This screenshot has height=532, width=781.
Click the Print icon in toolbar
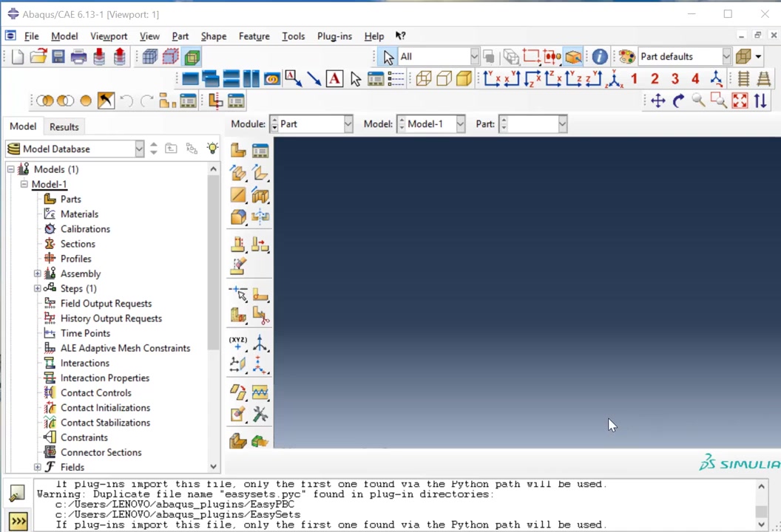78,57
